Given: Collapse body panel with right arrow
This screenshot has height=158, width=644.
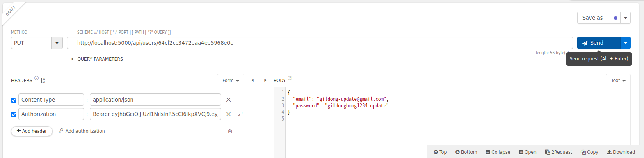Looking at the screenshot, I should pyautogui.click(x=265, y=80).
